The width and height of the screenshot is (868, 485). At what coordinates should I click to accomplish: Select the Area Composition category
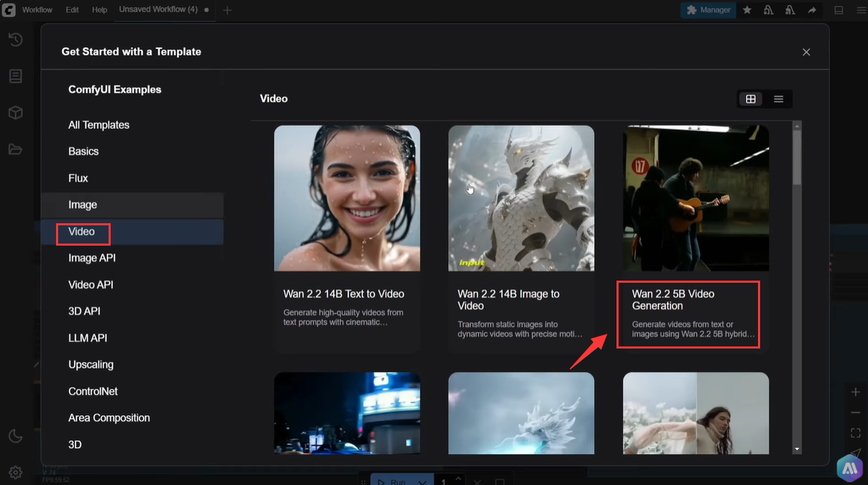pos(132,418)
